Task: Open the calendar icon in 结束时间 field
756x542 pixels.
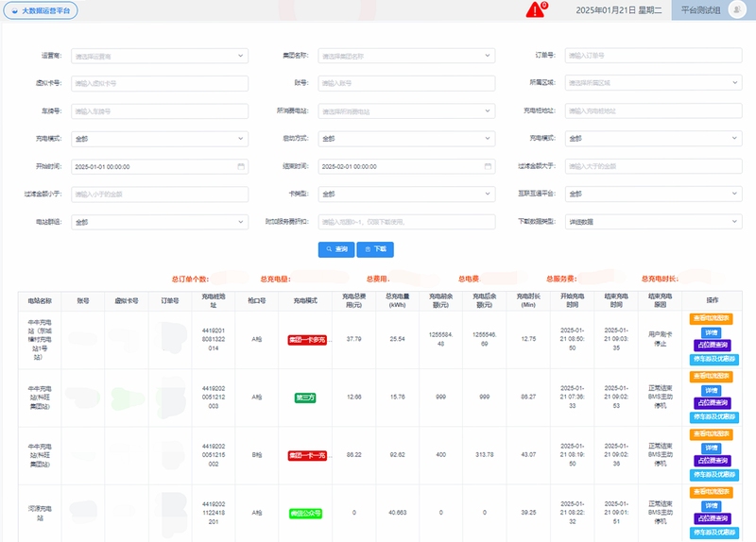Action: pyautogui.click(x=488, y=166)
